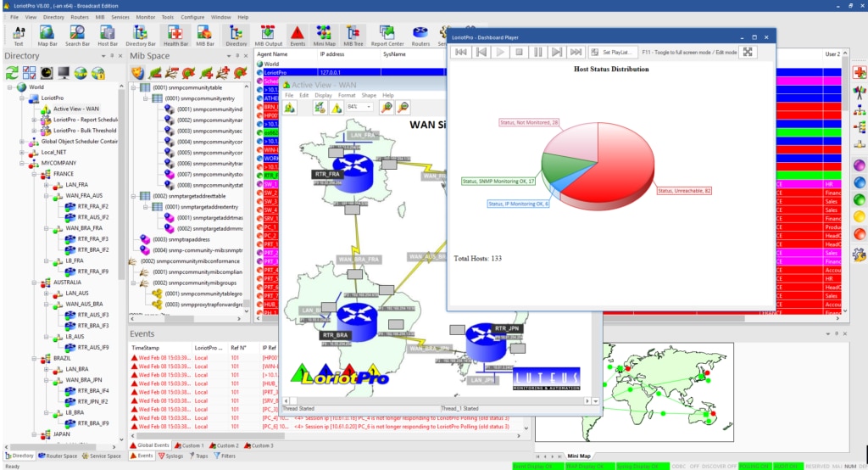Toggle the MIB Bar icon
Image resolution: width=868 pixels, height=470 pixels.
click(205, 36)
